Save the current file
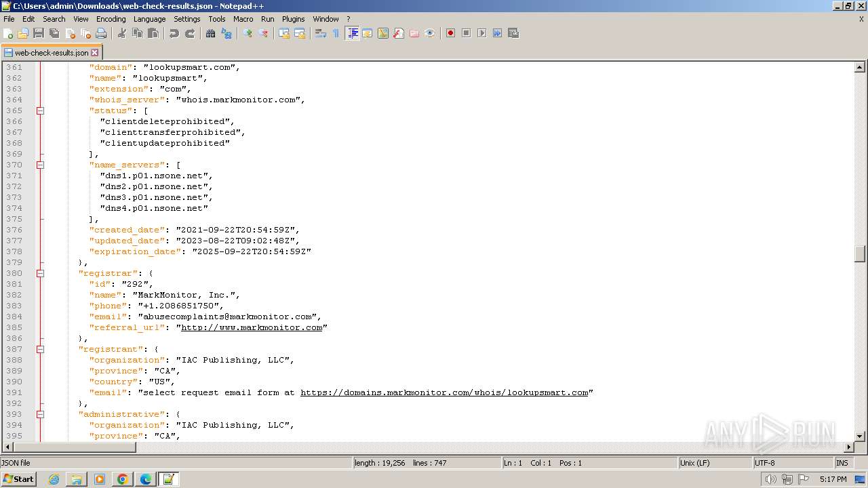This screenshot has height=488, width=868. coord(39,33)
